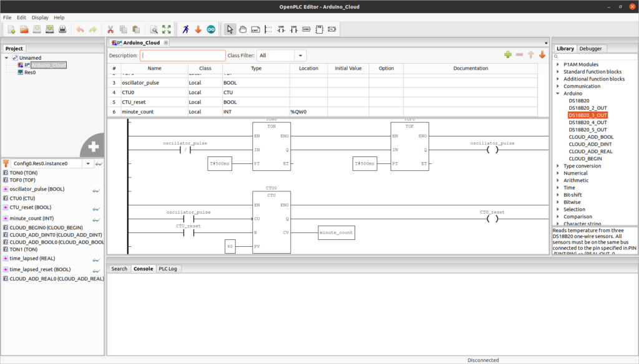Screen dimensions: 639x364
Task: Select the ladder contact tool
Action: (293, 29)
